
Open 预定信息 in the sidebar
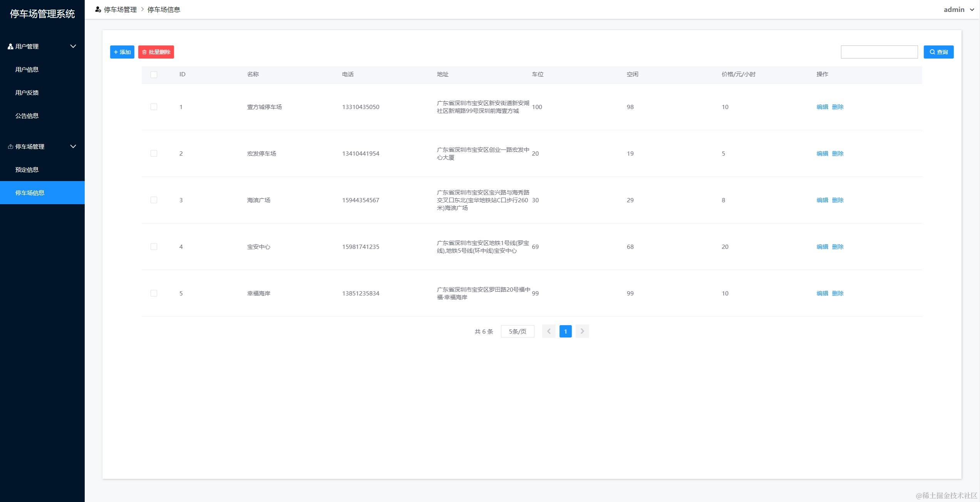click(x=27, y=170)
